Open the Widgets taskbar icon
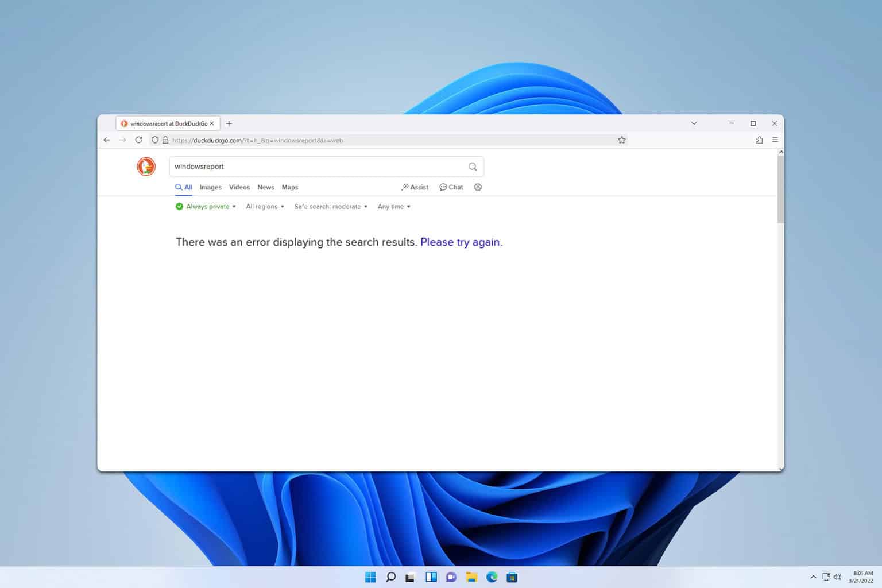Image resolution: width=882 pixels, height=588 pixels. [x=431, y=577]
